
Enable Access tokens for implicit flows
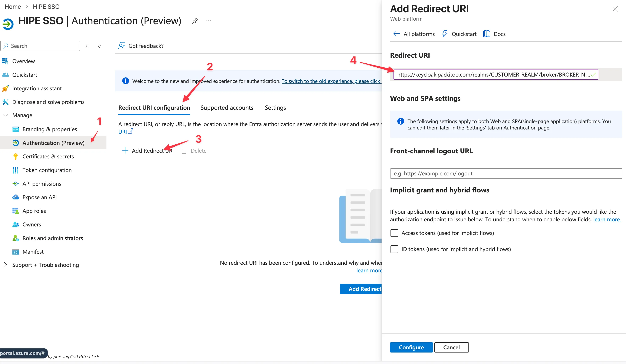(x=394, y=233)
